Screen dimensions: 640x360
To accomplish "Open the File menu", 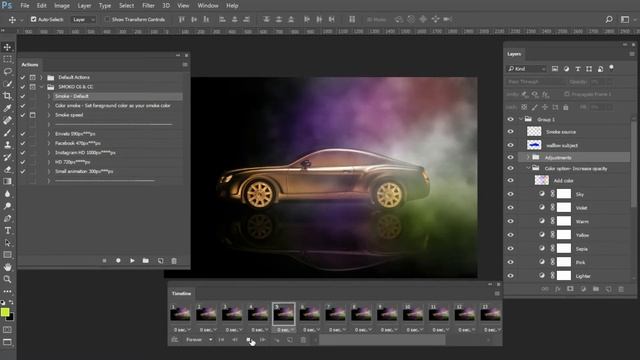I will 24,6.
